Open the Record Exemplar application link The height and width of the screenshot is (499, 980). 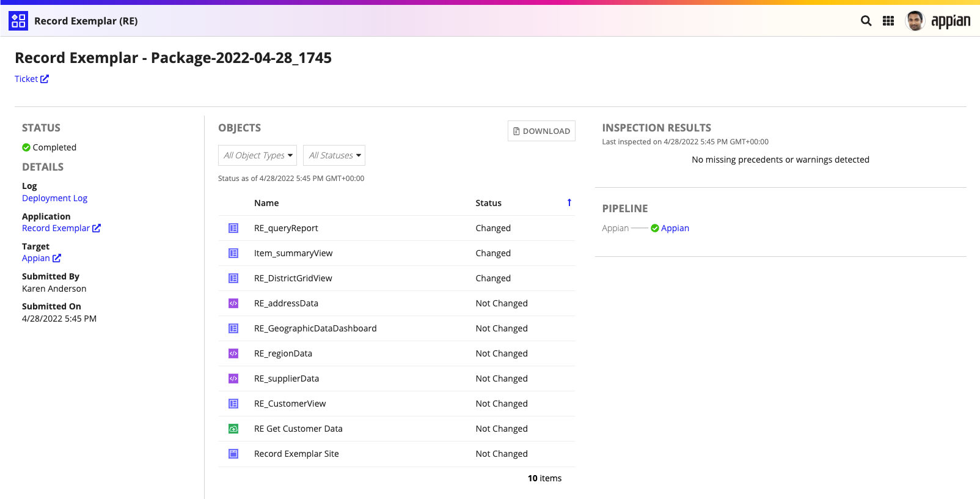click(x=61, y=228)
